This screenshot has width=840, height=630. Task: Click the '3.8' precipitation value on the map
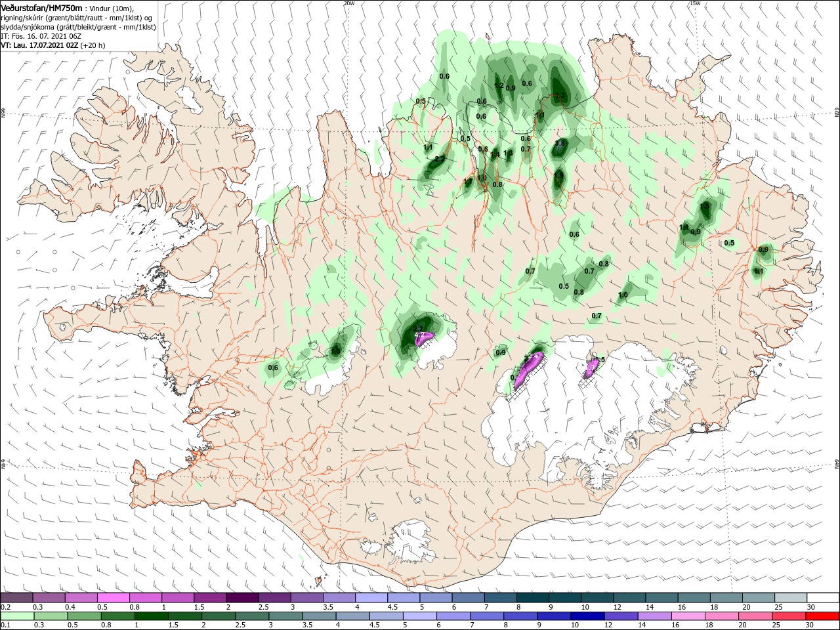(560, 143)
